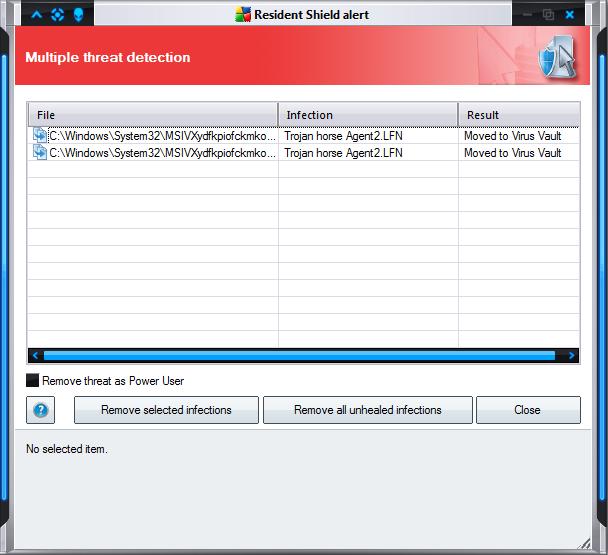Click the horizontal scrollbar right arrow

tap(572, 356)
